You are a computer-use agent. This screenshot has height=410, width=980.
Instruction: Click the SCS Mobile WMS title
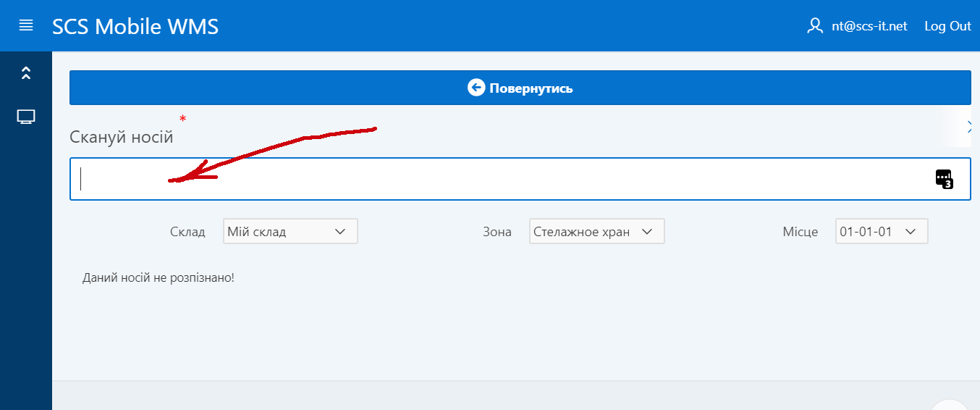(135, 26)
